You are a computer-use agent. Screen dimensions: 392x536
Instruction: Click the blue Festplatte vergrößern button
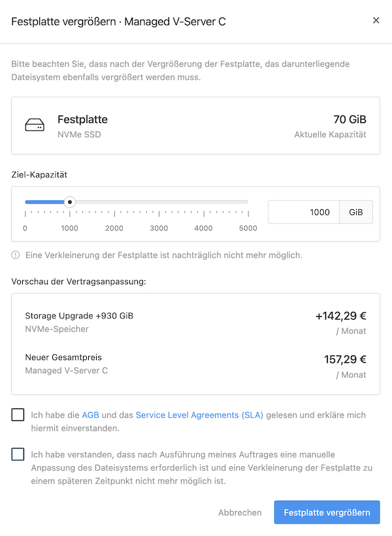327,512
